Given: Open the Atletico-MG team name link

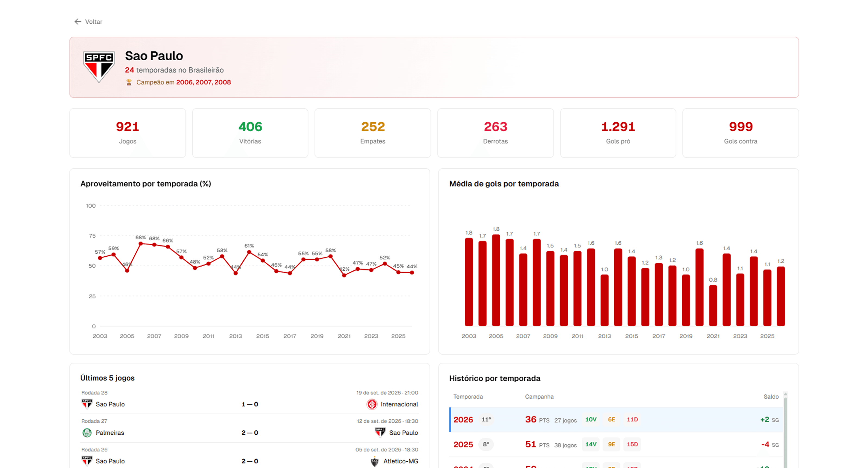Looking at the screenshot, I should point(401,461).
